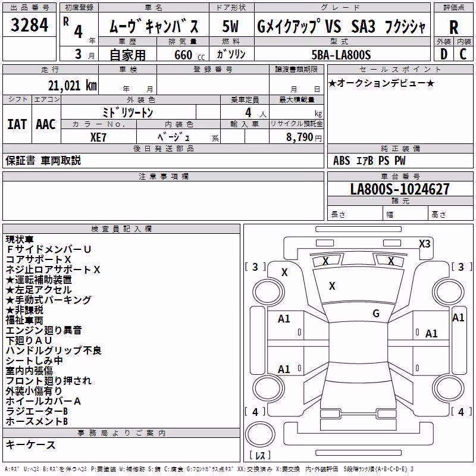The width and height of the screenshot is (476, 476).
Task: Click the interior grade C
Action: 463,54
